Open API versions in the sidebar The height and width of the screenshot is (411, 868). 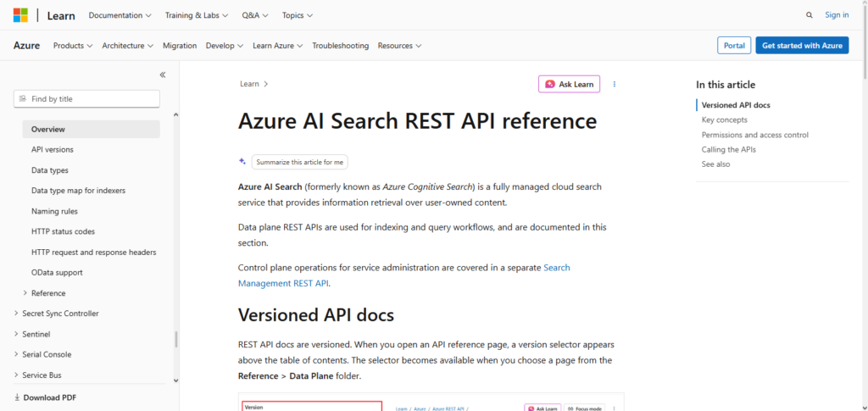[53, 149]
